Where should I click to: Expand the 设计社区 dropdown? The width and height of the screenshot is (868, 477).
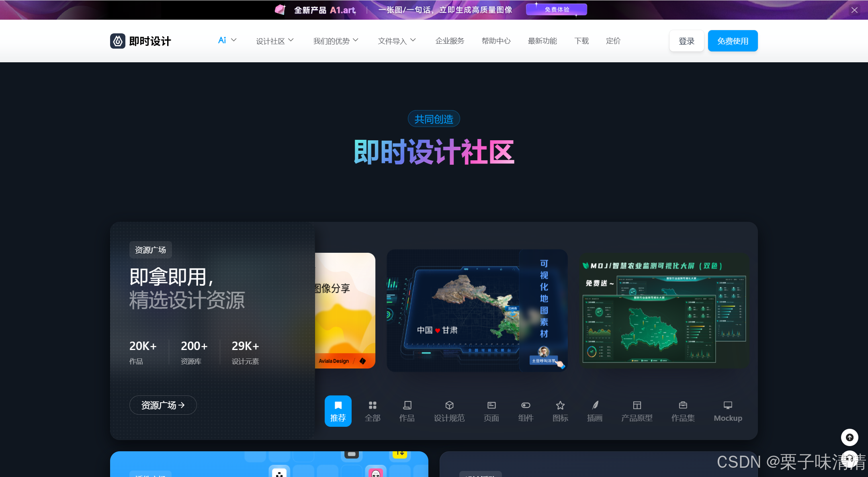click(275, 41)
